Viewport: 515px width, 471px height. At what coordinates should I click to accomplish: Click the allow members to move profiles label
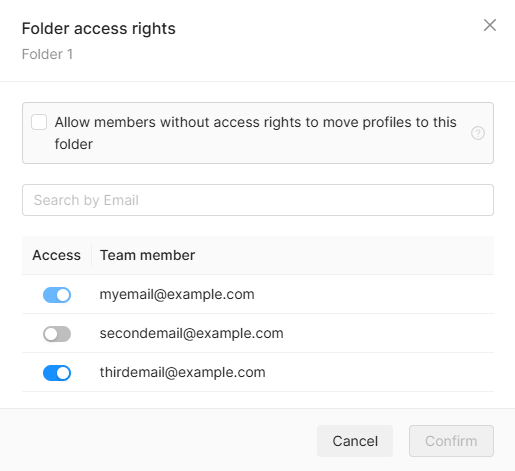pos(255,133)
